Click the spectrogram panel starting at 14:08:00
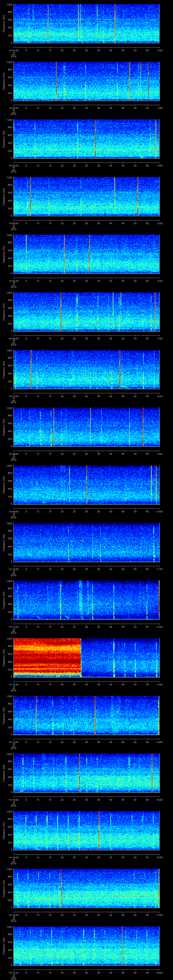This screenshot has height=980, width=173. click(86, 427)
